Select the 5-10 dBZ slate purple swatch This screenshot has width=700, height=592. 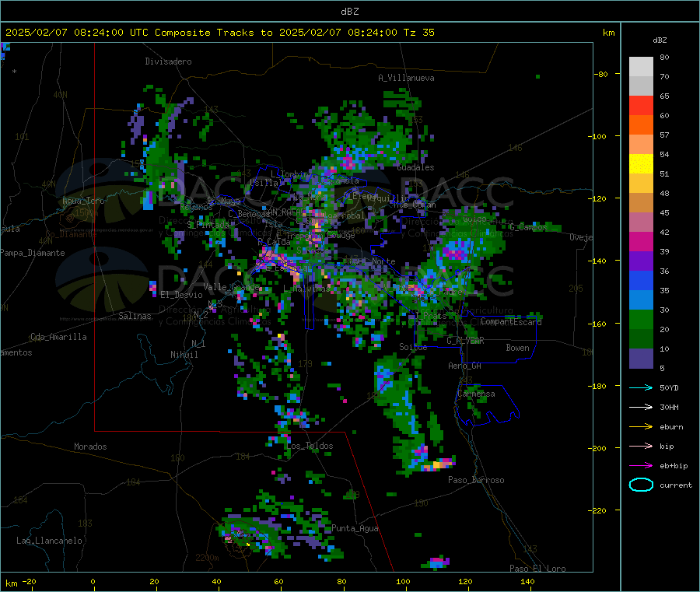(641, 359)
